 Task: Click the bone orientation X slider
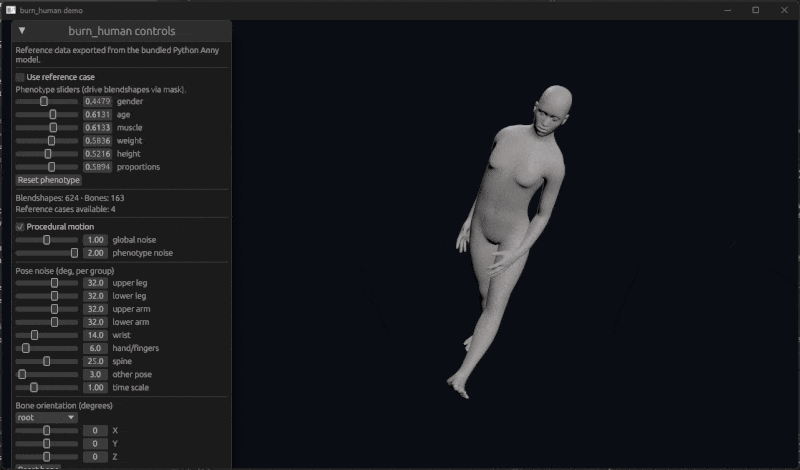46,430
